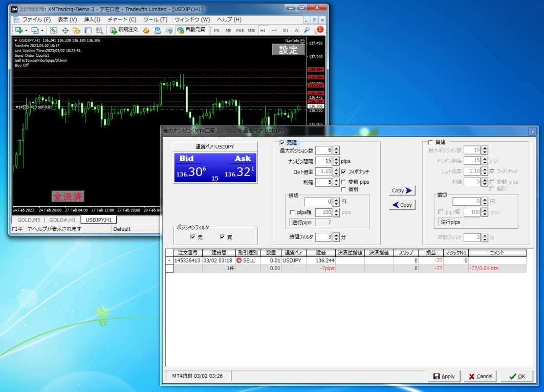Click the red 全決済 button on chart
The image size is (544, 392).
point(68,197)
